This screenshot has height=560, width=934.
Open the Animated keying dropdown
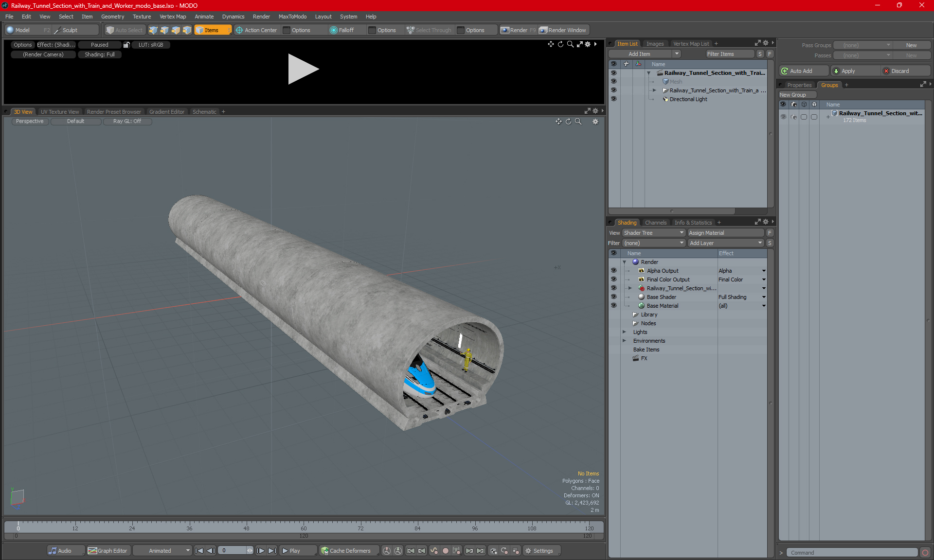162,551
